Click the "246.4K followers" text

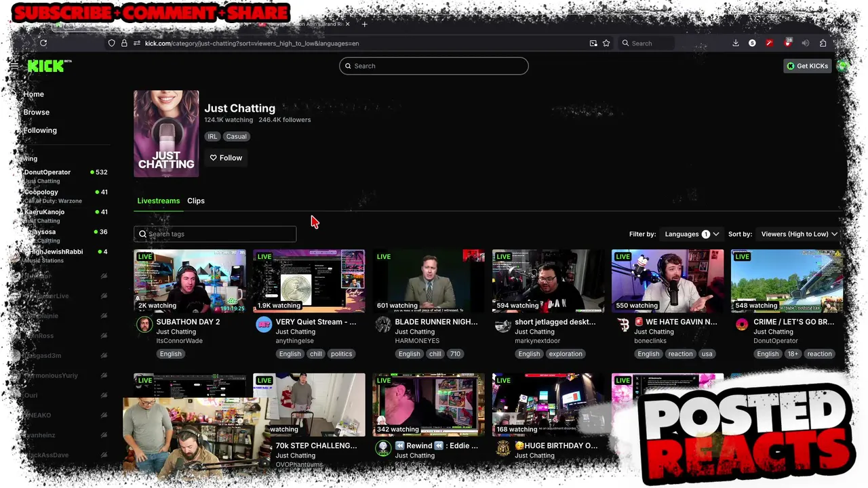click(x=285, y=120)
